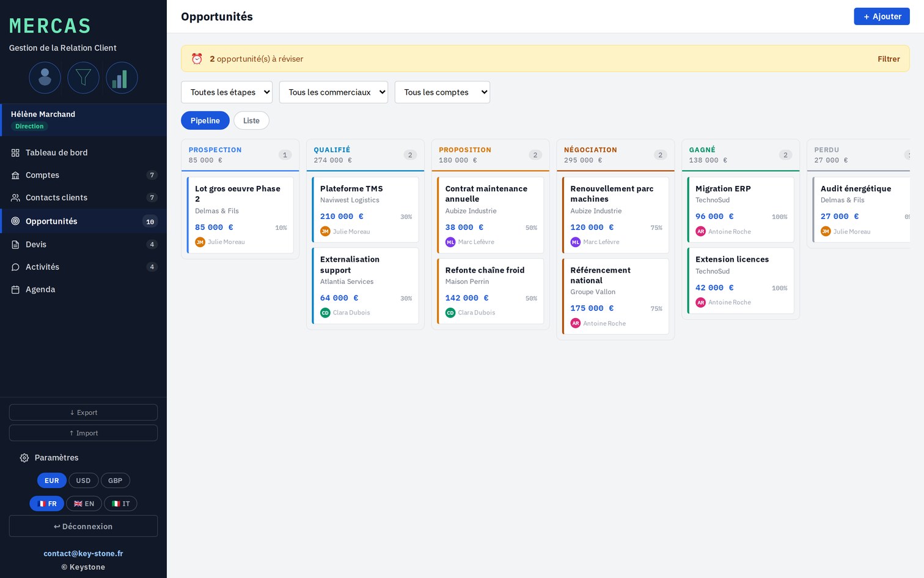Click the Devis document icon
The width and height of the screenshot is (924, 578).
pyautogui.click(x=15, y=245)
